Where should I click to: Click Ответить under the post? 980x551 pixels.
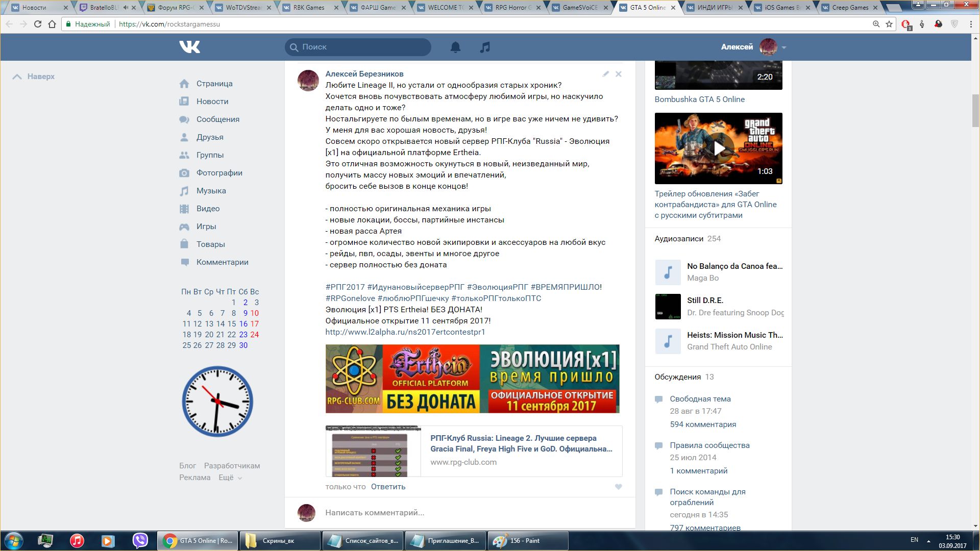pos(388,487)
